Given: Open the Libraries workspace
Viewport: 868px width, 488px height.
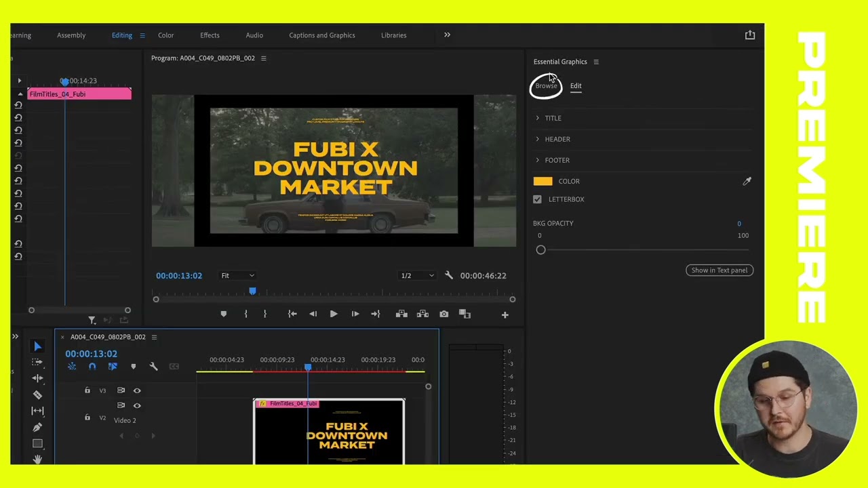Looking at the screenshot, I should (x=393, y=35).
